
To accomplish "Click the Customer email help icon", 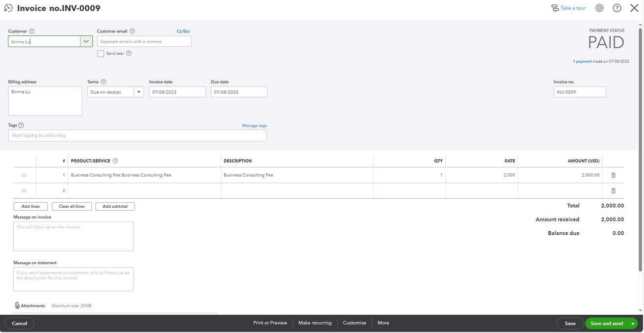I will click(132, 31).
